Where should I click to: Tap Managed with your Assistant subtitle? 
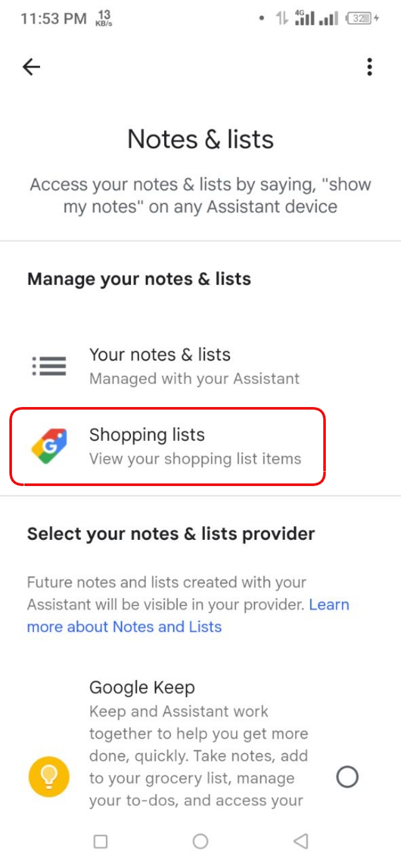[x=195, y=379]
